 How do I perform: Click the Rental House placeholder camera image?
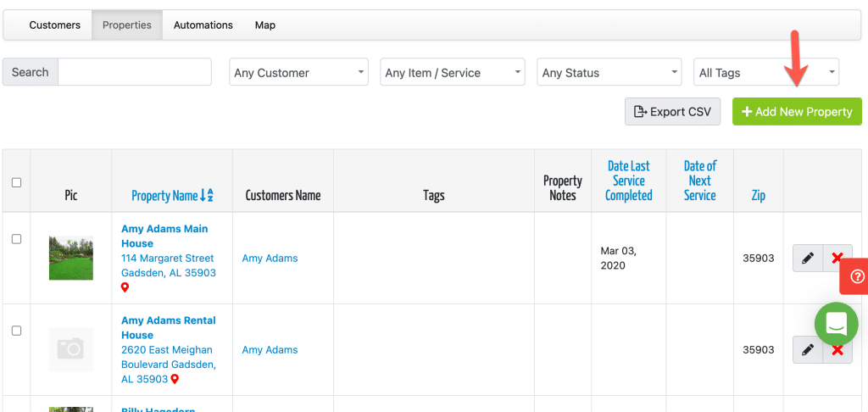(x=71, y=349)
